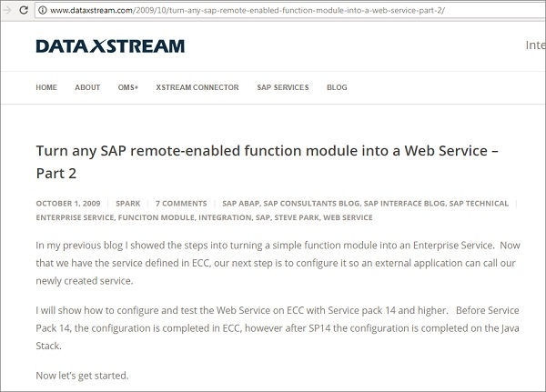Select the STEVE PARK tag
546x392 pixels.
click(x=297, y=217)
